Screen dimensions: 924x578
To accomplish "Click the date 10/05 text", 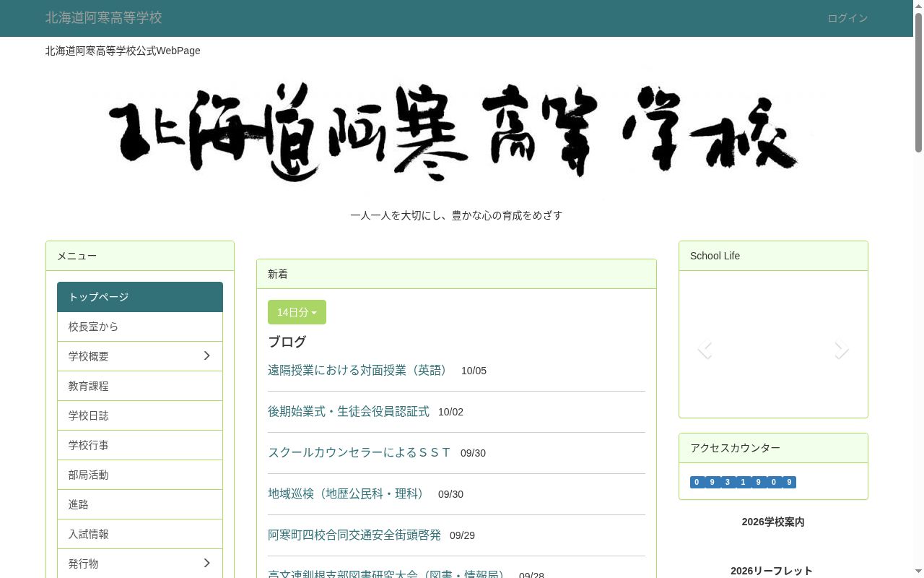I will [x=474, y=371].
